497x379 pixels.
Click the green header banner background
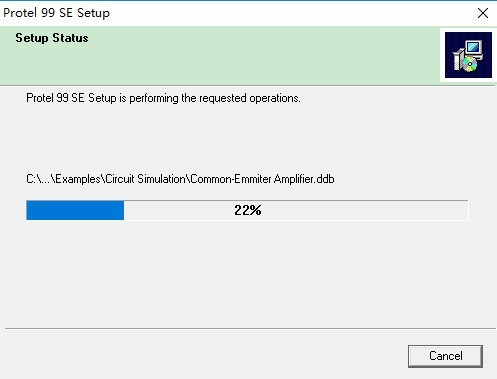233,63
